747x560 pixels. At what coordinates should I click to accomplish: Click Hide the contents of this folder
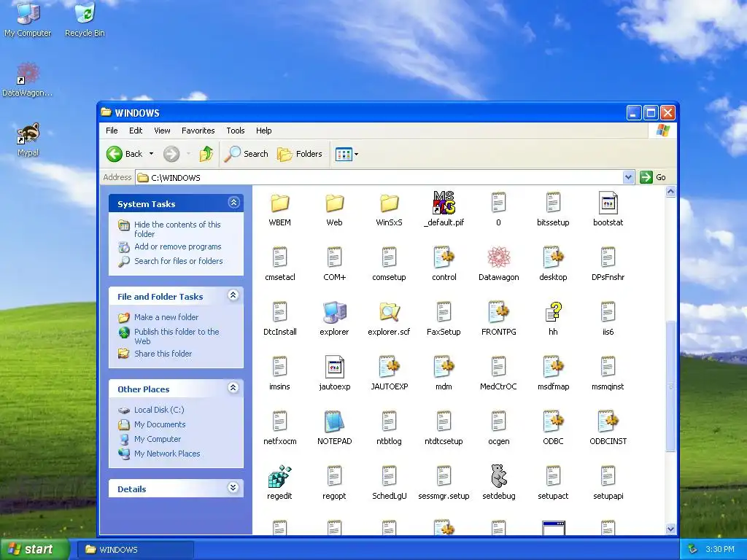[177, 229]
